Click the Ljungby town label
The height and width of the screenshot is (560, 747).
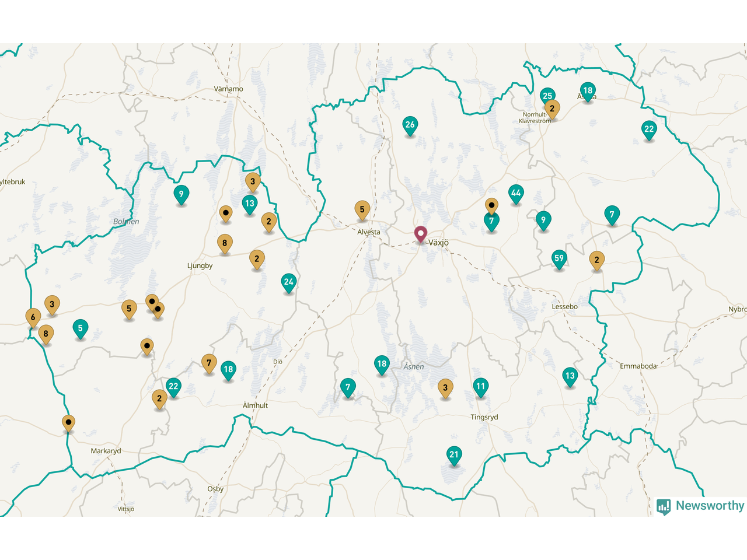click(200, 266)
